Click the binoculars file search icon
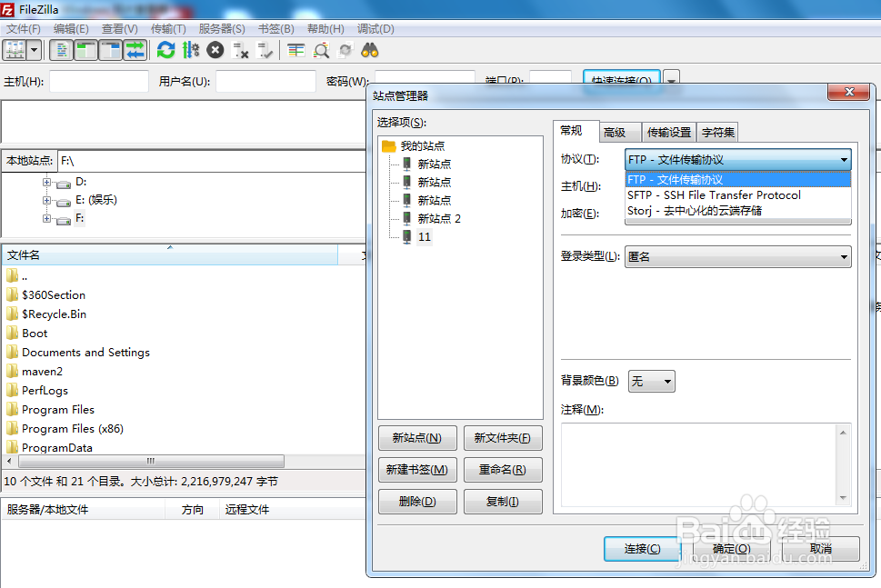The height and width of the screenshot is (588, 881). (x=370, y=51)
